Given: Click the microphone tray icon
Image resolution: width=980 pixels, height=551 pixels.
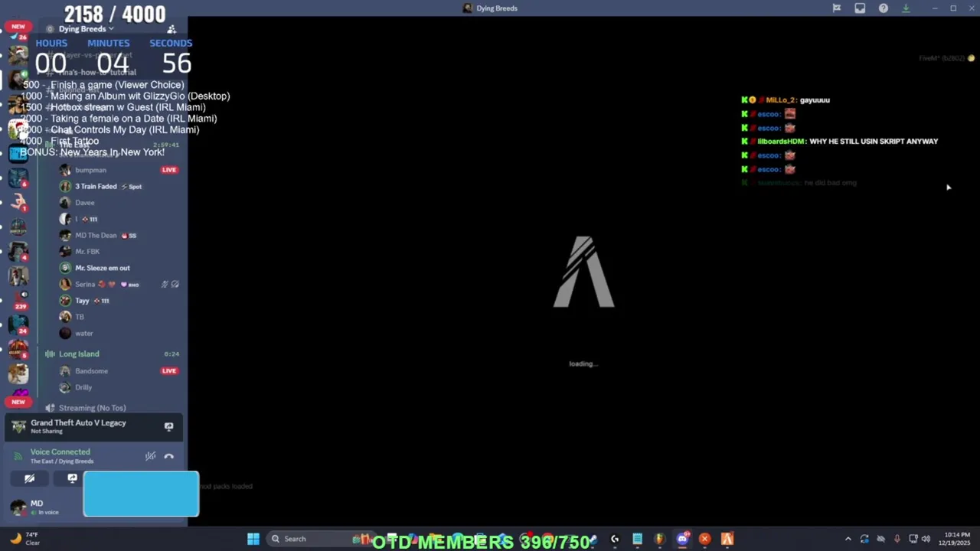Looking at the screenshot, I should tap(897, 539).
